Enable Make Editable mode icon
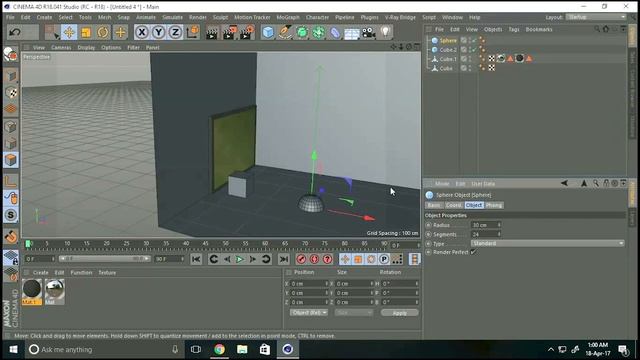This screenshot has height=360, width=640. pyautogui.click(x=11, y=55)
